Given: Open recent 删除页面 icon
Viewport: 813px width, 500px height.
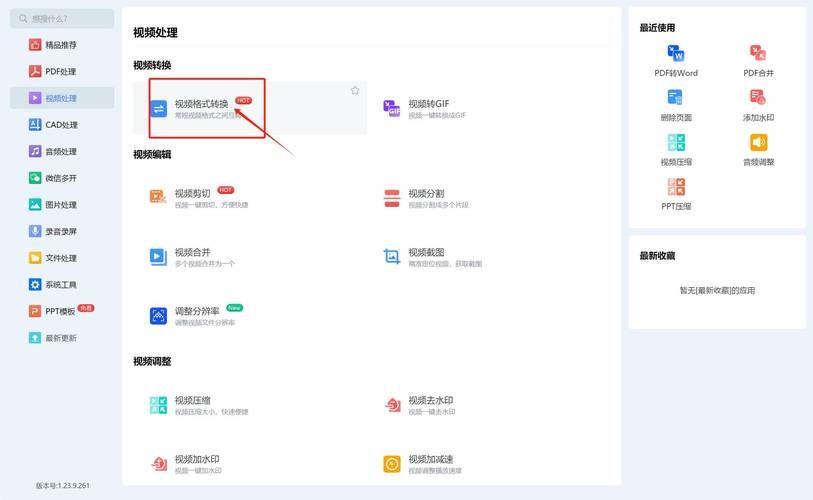Looking at the screenshot, I should (x=675, y=98).
